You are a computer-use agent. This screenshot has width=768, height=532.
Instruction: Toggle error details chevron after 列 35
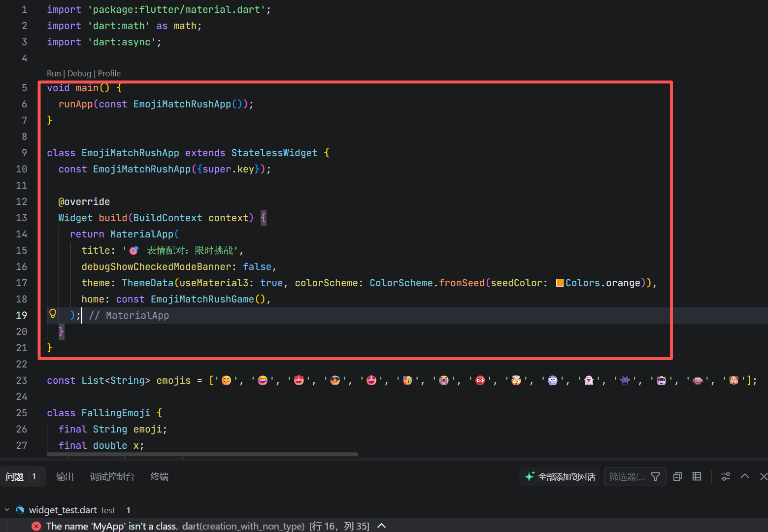381,526
